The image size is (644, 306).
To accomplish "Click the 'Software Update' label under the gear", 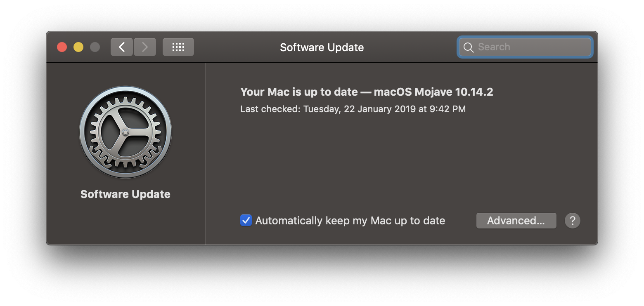I will 125,194.
